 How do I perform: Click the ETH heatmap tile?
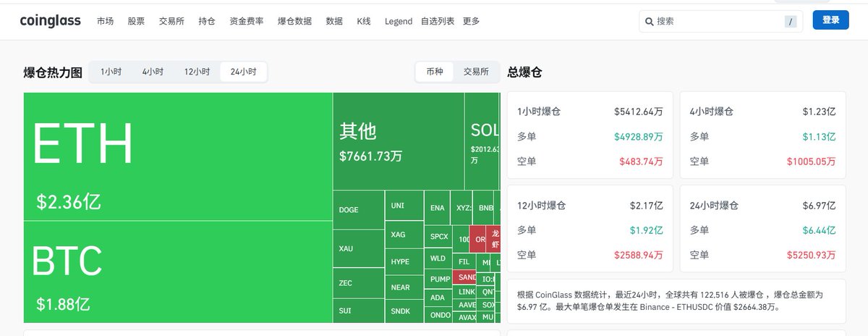click(x=178, y=156)
